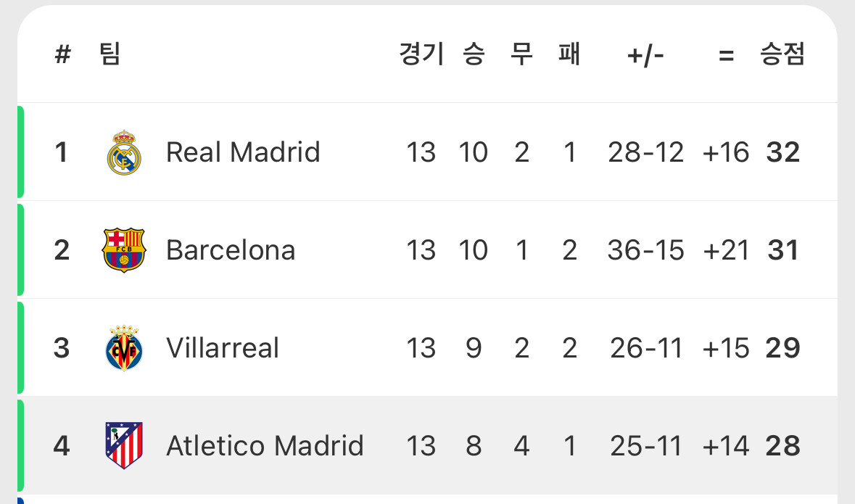
Task: Select the Villarreal team name
Action: 223,348
